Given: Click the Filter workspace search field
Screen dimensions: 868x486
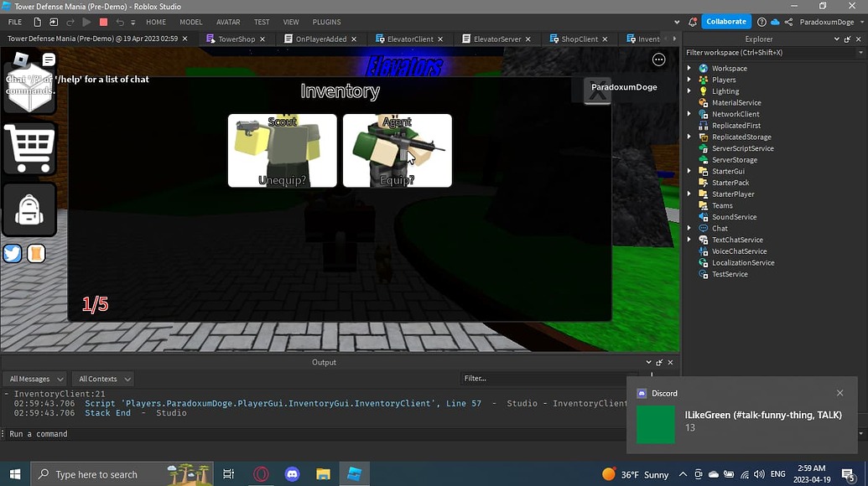Looking at the screenshot, I should pos(770,53).
